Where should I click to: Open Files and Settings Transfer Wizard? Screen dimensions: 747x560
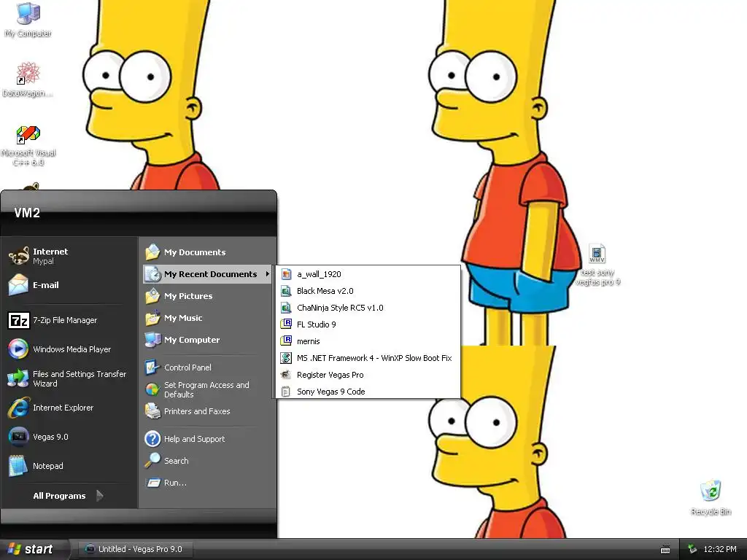click(x=69, y=378)
